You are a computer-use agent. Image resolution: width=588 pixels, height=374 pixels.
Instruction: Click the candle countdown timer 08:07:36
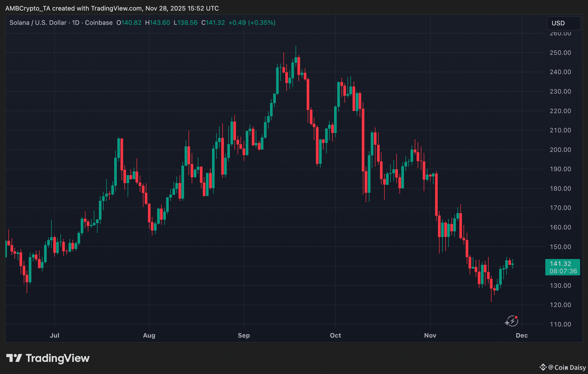[563, 271]
